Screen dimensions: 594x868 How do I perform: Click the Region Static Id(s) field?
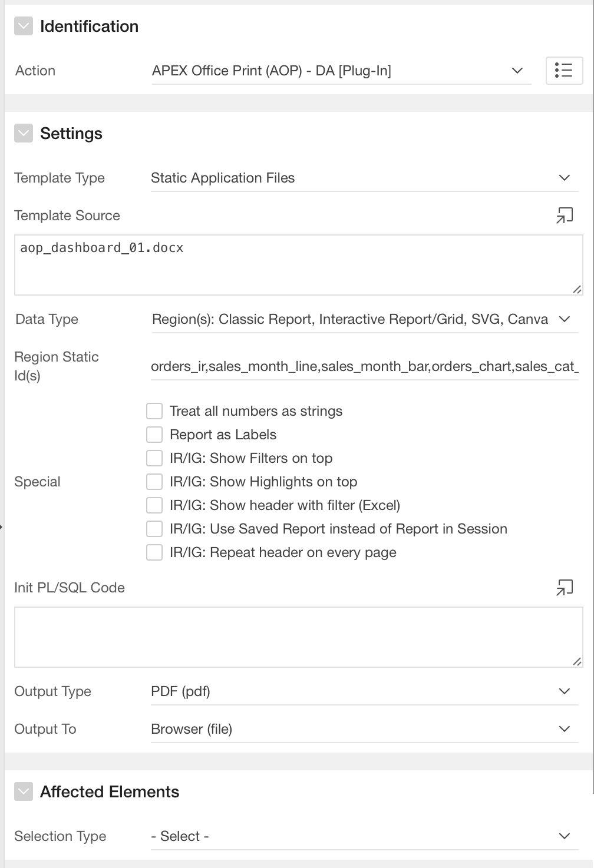[x=364, y=366]
